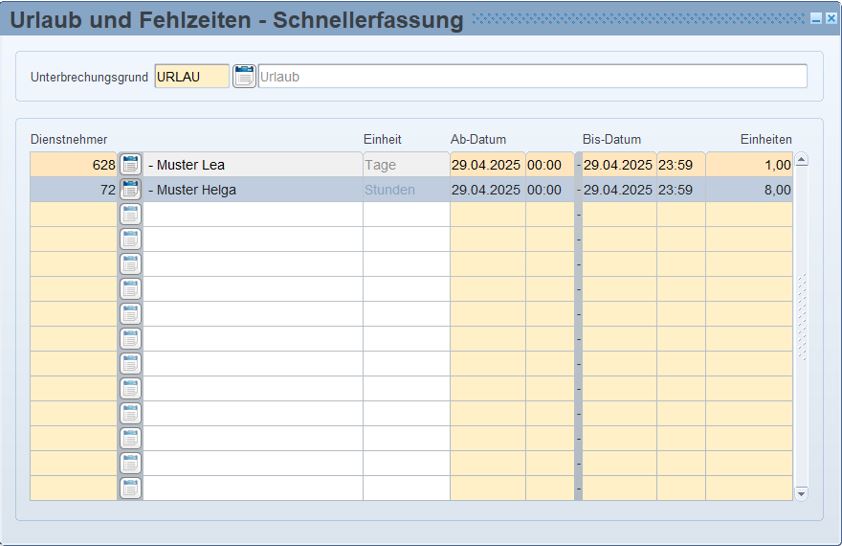Click employee number 72 field
The height and width of the screenshot is (546, 842).
pos(74,190)
